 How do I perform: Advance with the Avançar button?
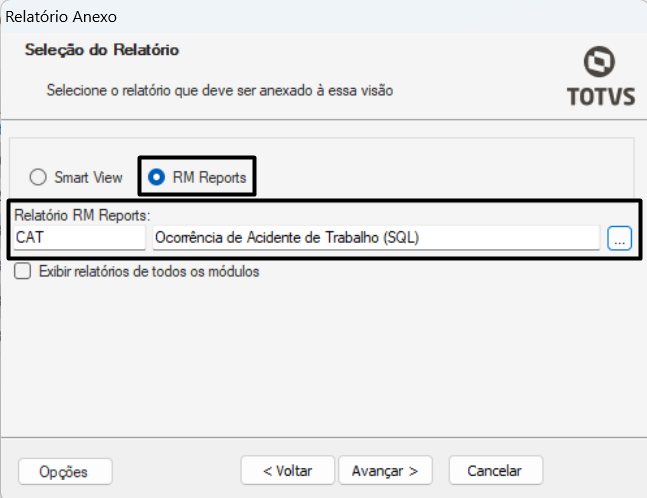tap(385, 470)
